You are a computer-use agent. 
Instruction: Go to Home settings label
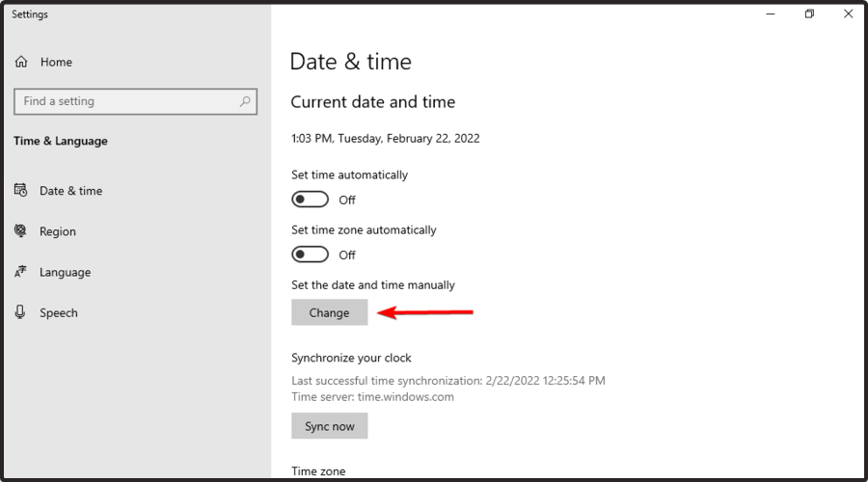tap(56, 62)
